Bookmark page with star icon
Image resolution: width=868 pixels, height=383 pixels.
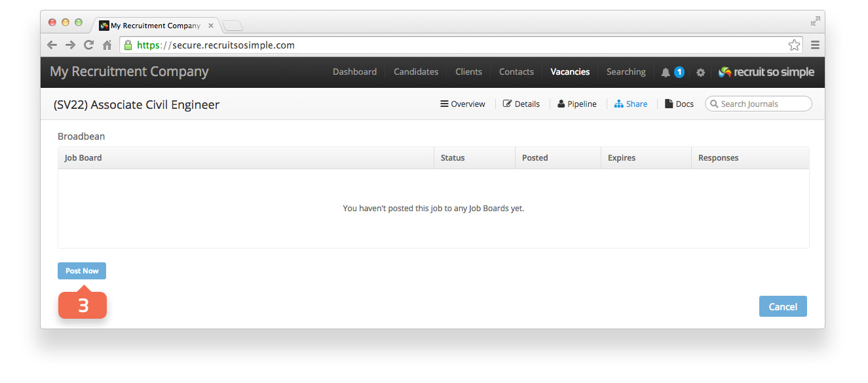794,45
